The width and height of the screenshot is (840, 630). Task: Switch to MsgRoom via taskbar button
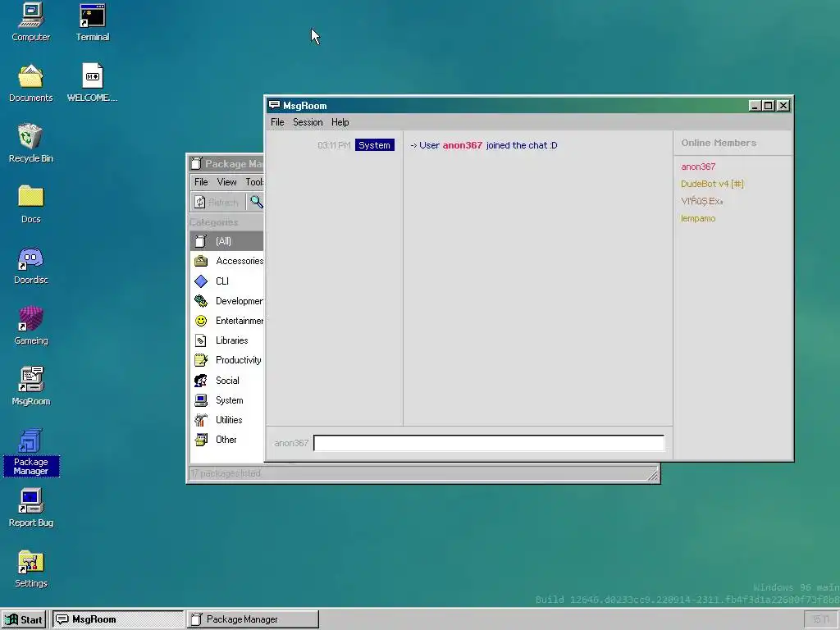117,619
